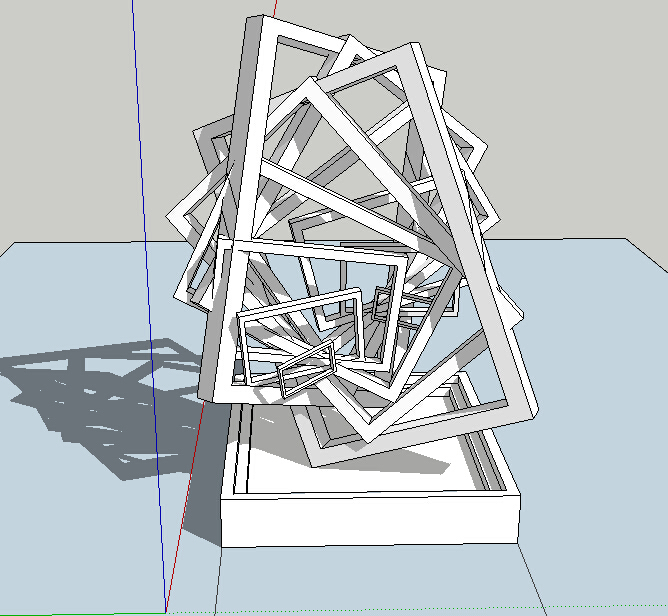Select the smallest inner rectangular frame
Viewport: 668px width, 616px height.
pos(307,369)
